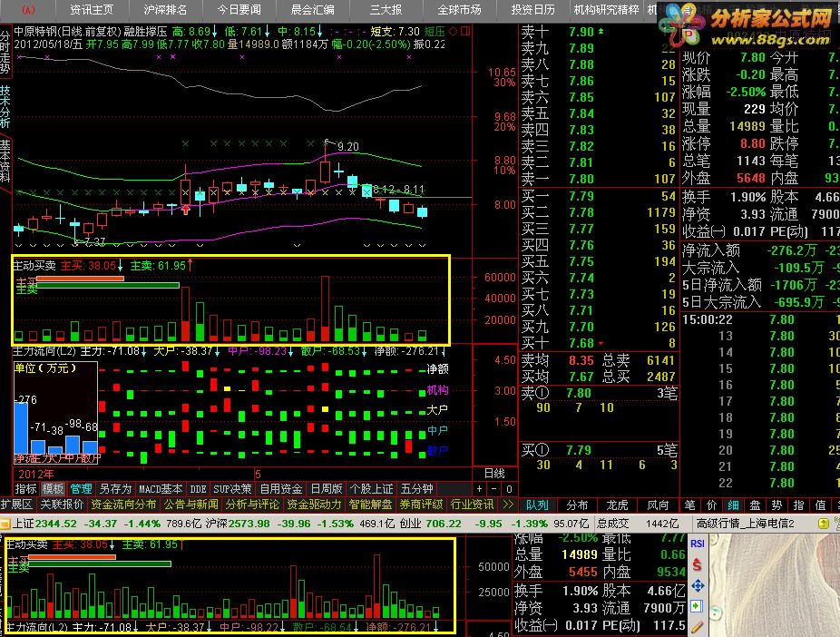840x637 pixels.
Task: Click the blue four-way move arrows icon
Action: [x=697, y=585]
